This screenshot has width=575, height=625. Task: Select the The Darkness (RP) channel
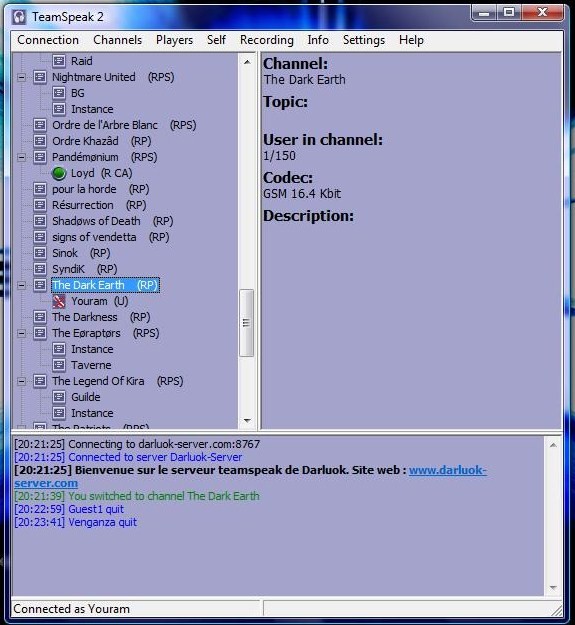[x=101, y=317]
